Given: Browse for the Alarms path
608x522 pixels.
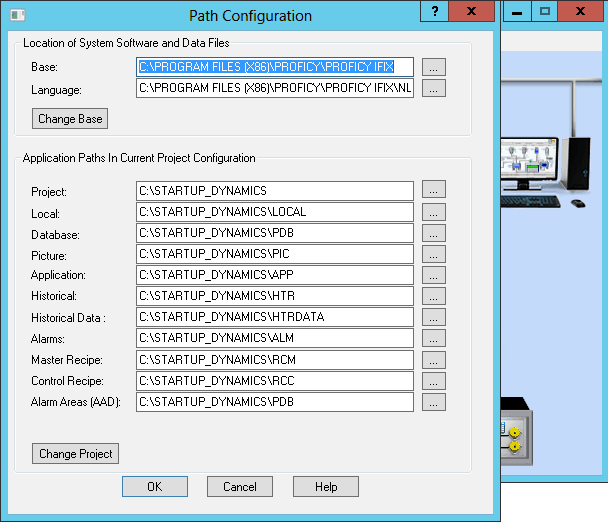Looking at the screenshot, I should tap(434, 338).
